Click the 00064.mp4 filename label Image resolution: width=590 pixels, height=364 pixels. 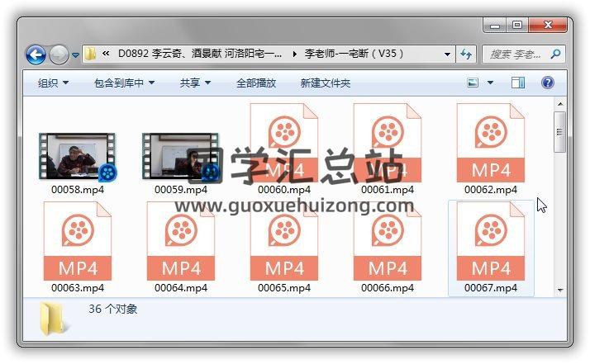coord(181,288)
